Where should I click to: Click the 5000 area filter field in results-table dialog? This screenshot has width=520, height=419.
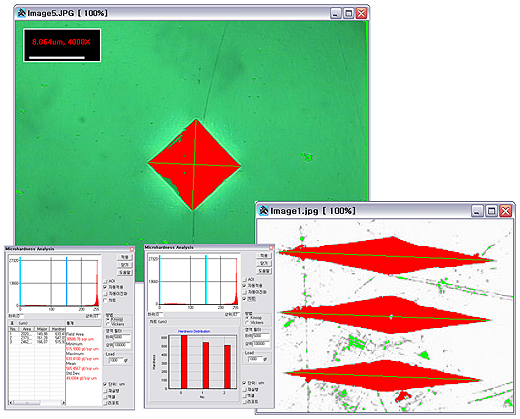[x=122, y=337]
